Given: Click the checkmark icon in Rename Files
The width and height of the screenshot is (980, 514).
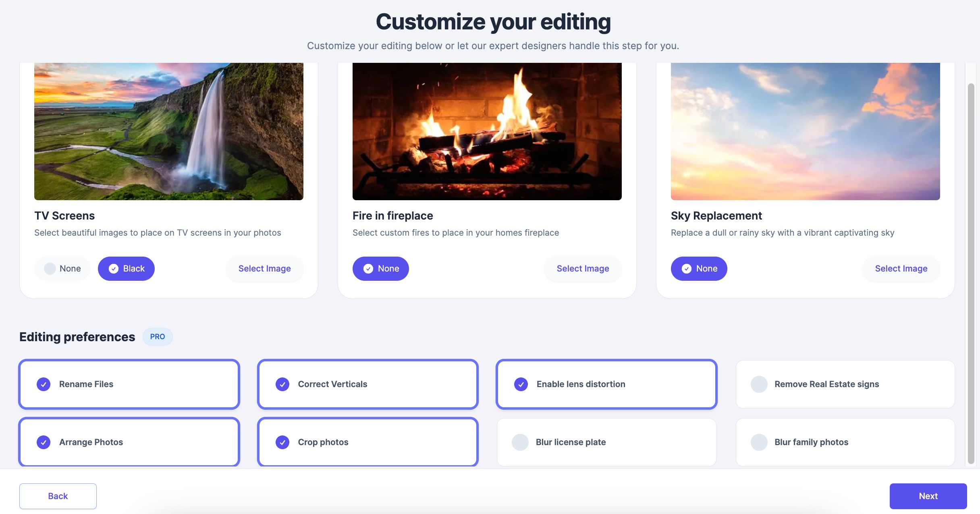Looking at the screenshot, I should 44,384.
